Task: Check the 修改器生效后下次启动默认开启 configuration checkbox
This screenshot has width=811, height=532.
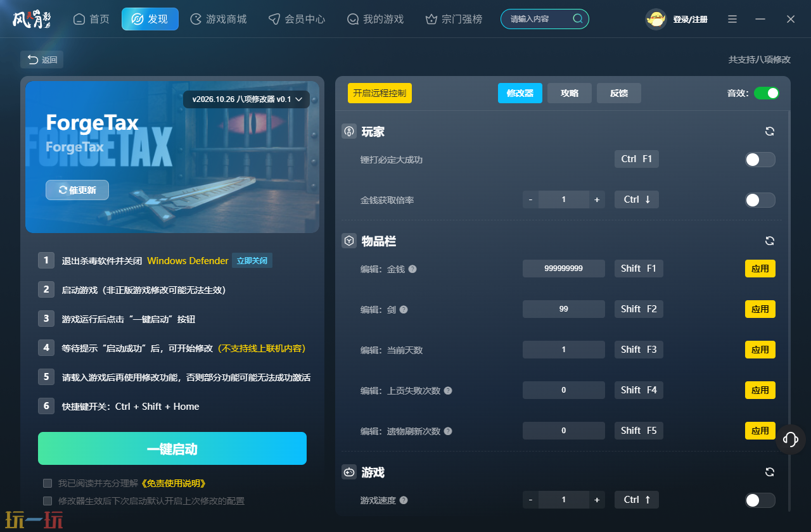Action: (x=48, y=501)
